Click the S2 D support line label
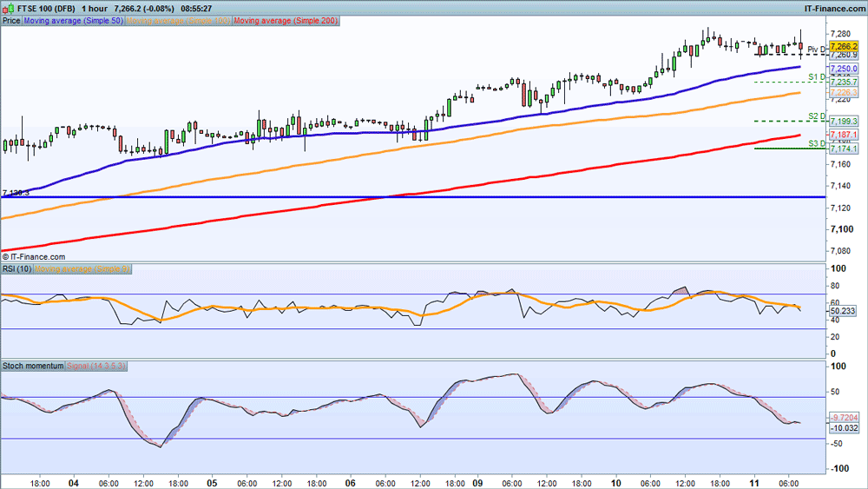 pos(817,116)
